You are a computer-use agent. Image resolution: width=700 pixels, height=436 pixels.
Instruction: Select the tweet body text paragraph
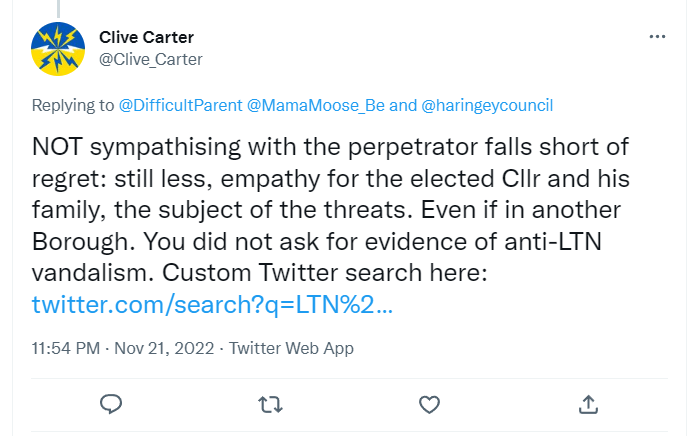[x=331, y=225]
